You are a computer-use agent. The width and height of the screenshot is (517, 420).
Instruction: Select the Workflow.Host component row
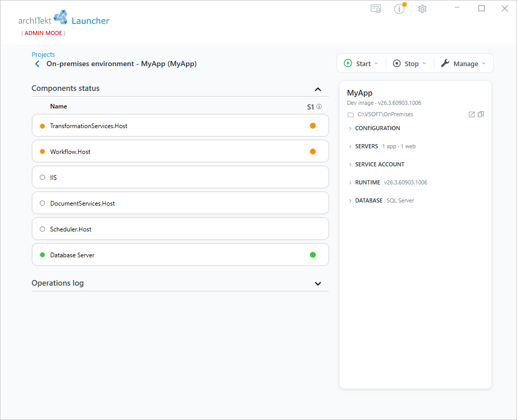pos(180,151)
